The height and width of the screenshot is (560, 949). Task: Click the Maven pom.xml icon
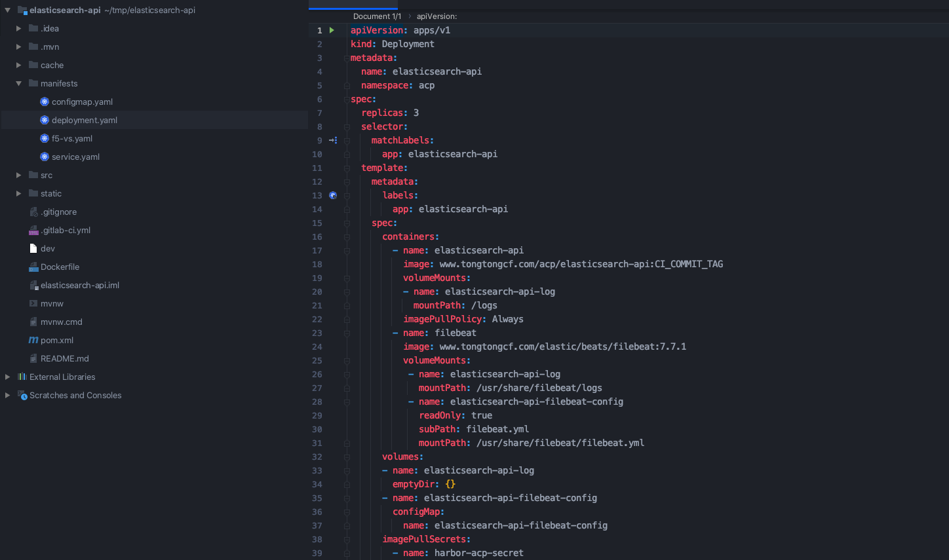pos(33,340)
